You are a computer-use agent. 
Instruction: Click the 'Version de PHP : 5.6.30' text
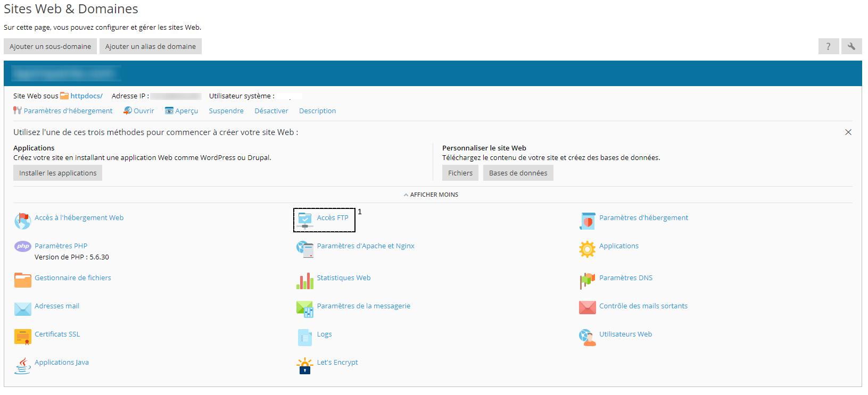72,257
